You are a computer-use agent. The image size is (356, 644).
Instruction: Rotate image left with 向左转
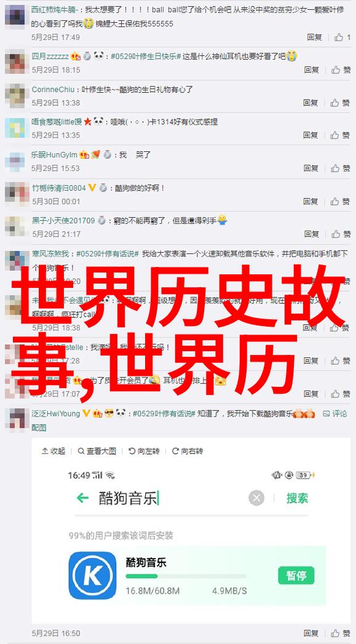(144, 451)
